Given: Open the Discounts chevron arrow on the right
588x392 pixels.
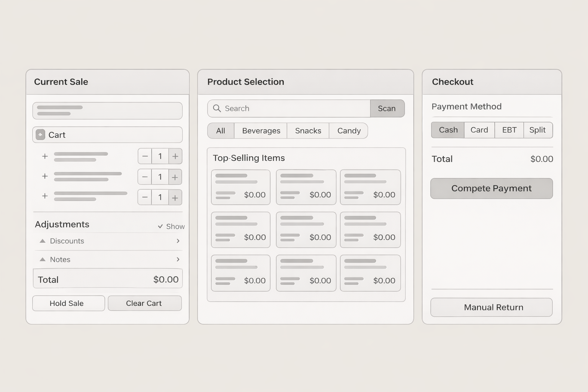Looking at the screenshot, I should pyautogui.click(x=178, y=241).
